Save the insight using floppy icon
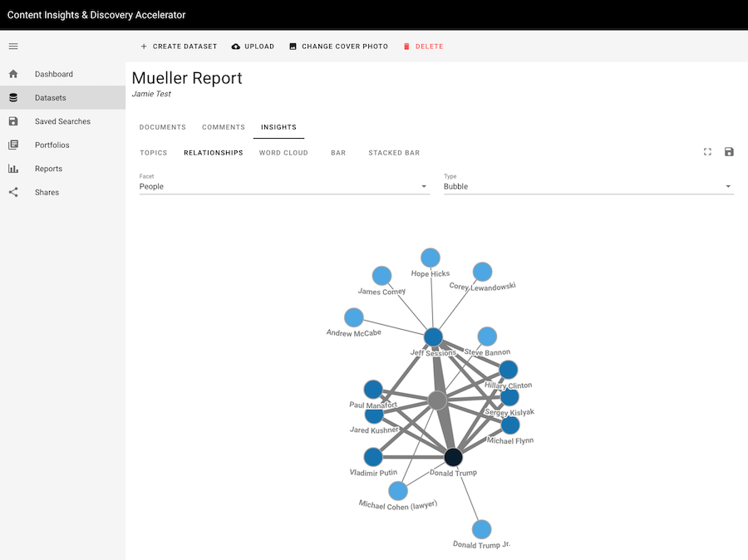 729,152
